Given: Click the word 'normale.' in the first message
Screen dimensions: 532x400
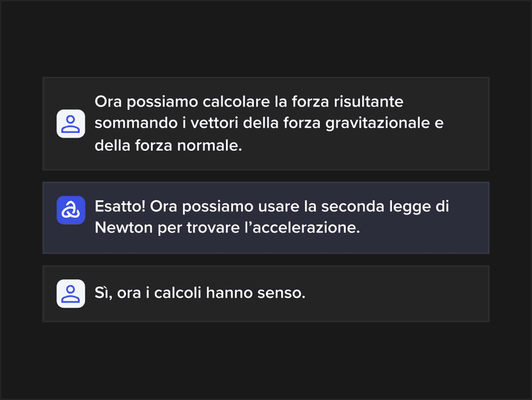Looking at the screenshot, I should (209, 145).
